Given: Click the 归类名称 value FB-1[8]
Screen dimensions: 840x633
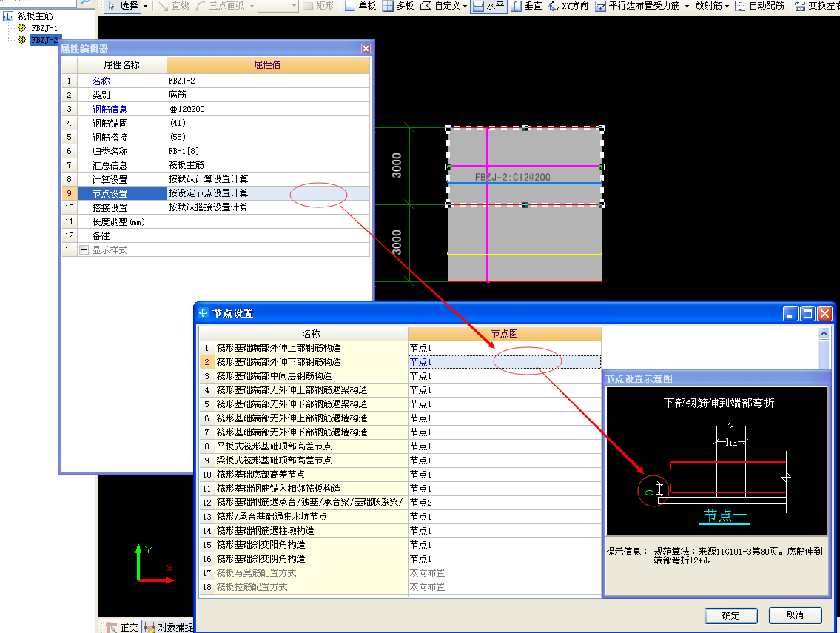Looking at the screenshot, I should pyautogui.click(x=268, y=151).
